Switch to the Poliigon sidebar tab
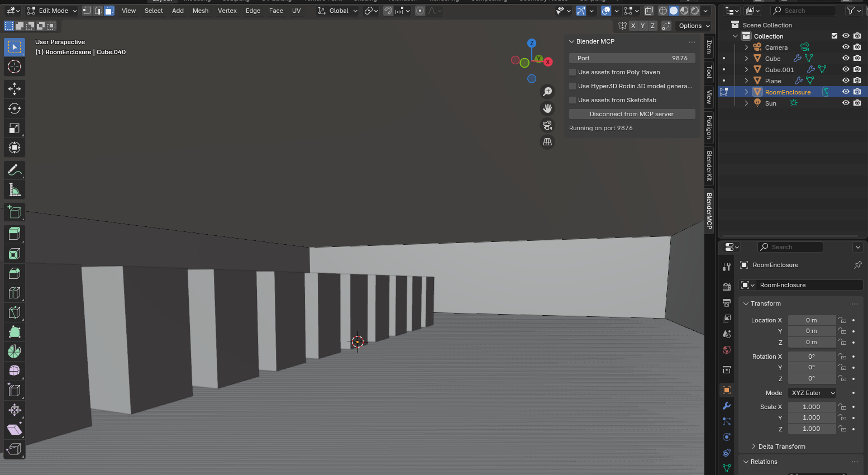Image resolution: width=868 pixels, height=475 pixels. coord(709,127)
